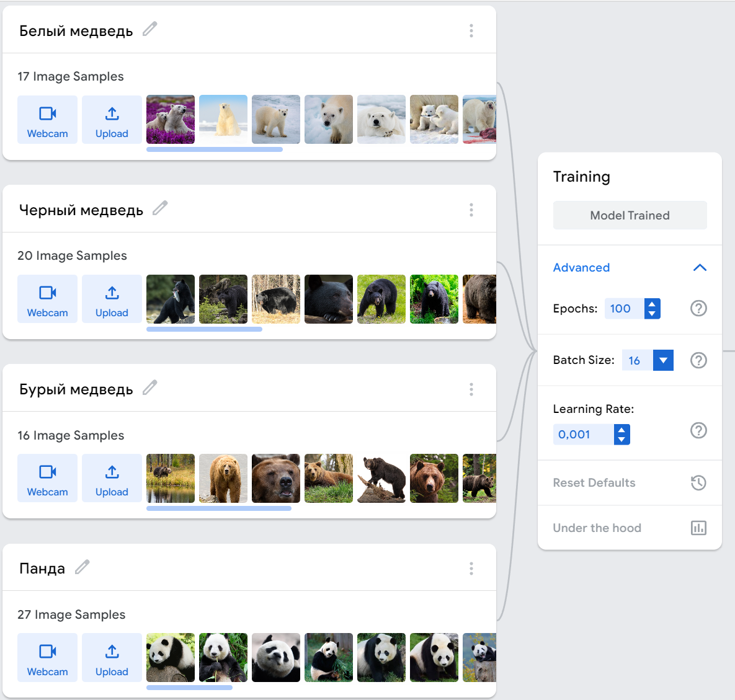The height and width of the screenshot is (700, 735).
Task: Open help for Learning Rate
Action: coord(698,430)
